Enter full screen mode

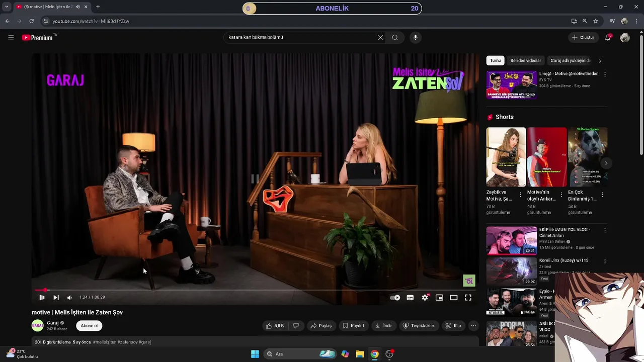[468, 298]
